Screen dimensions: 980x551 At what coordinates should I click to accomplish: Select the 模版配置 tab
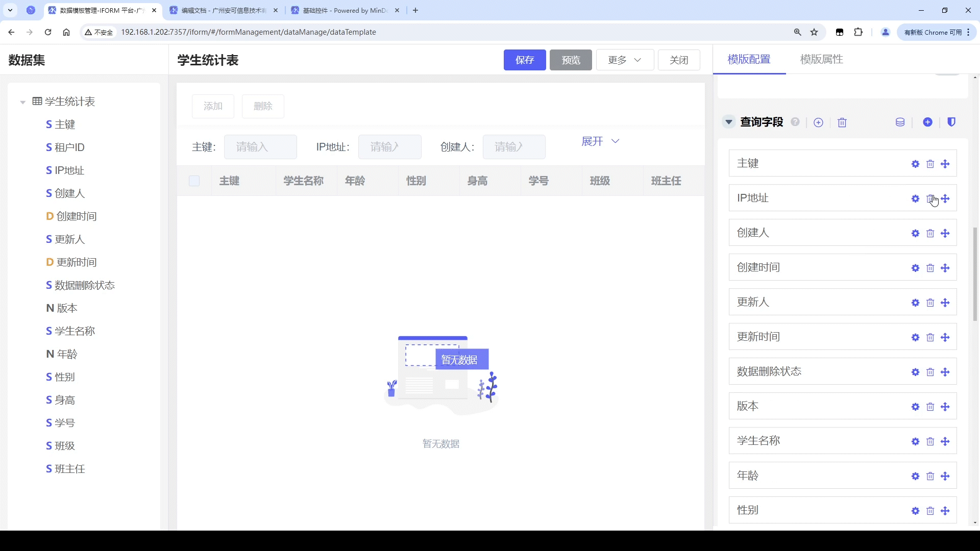coord(749,59)
